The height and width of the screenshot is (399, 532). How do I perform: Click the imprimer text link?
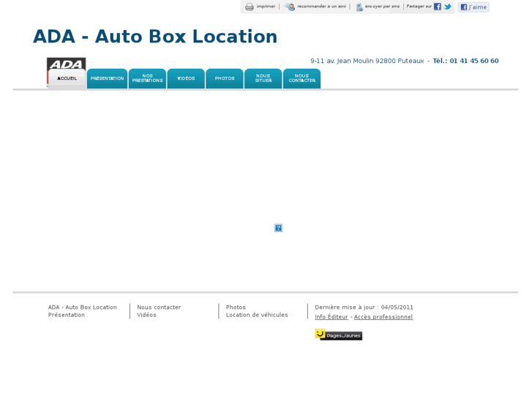point(266,7)
